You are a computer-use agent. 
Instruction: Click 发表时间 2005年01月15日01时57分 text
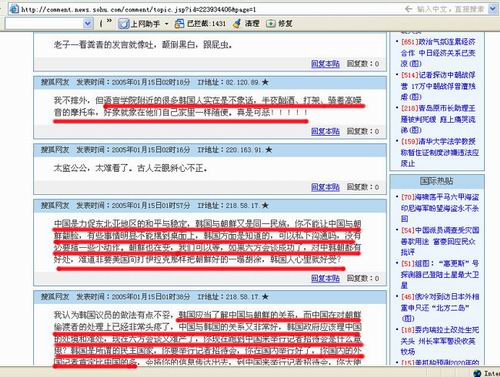[x=134, y=205]
